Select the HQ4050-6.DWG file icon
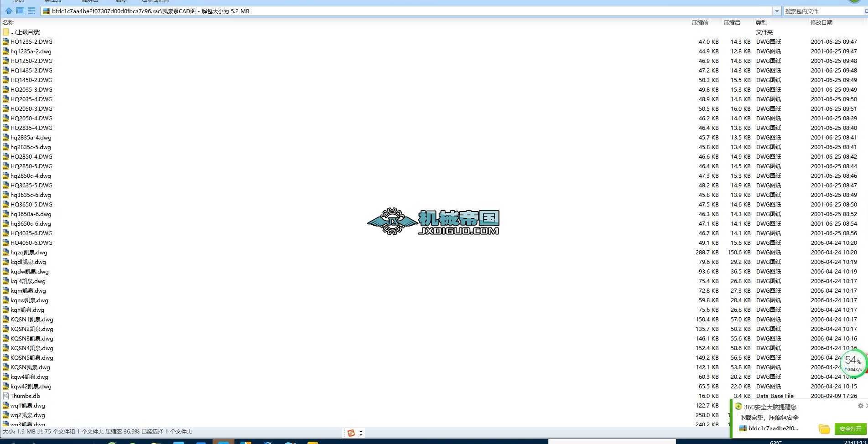This screenshot has height=444, width=868. (6, 243)
